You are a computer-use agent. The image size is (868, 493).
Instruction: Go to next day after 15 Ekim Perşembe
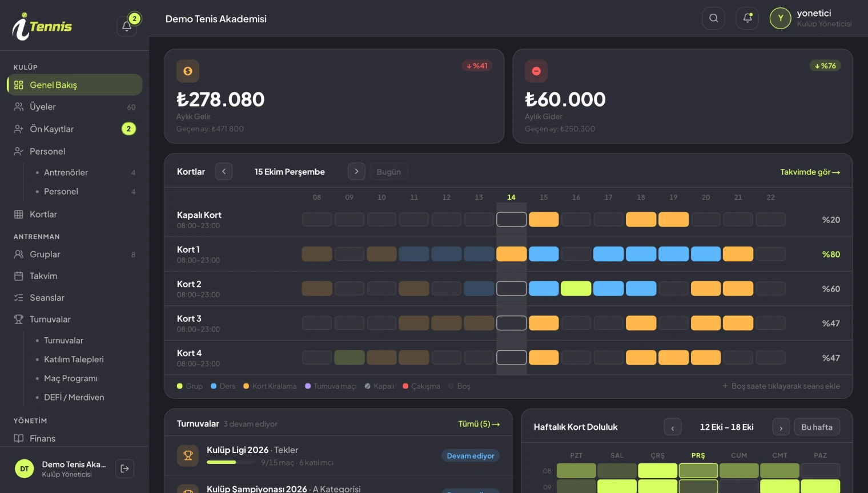(x=356, y=171)
